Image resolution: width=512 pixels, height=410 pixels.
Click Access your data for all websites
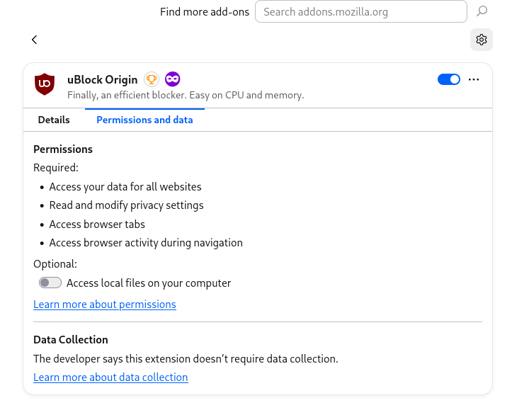click(125, 187)
